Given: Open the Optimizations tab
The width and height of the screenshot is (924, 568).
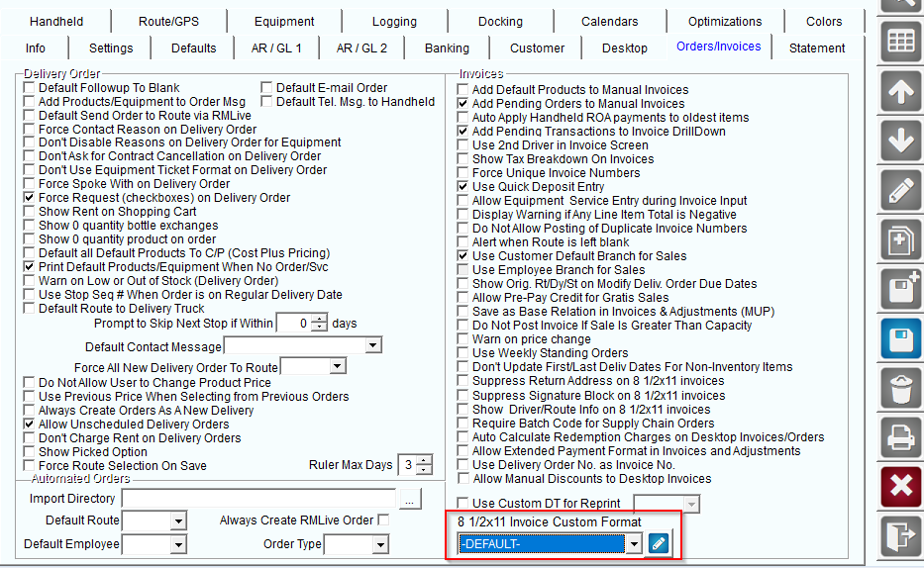Looking at the screenshot, I should click(725, 22).
